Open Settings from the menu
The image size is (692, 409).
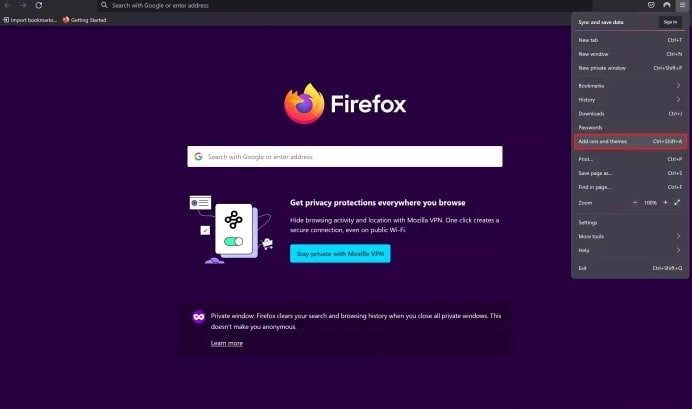[630, 222]
